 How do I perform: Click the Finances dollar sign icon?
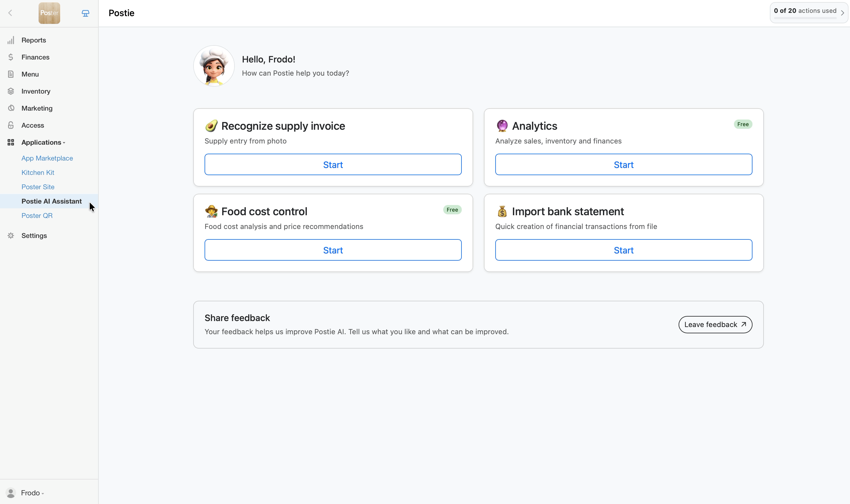11,57
